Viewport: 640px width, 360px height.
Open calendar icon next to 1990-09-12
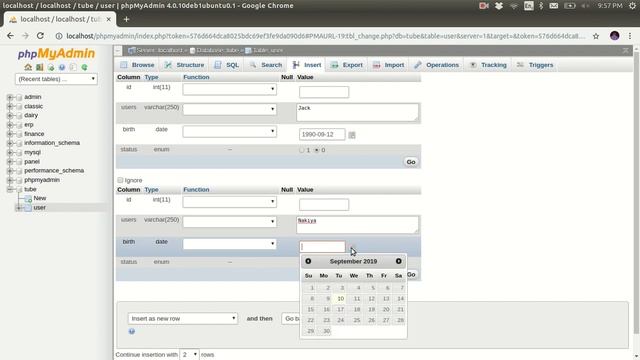click(x=352, y=135)
